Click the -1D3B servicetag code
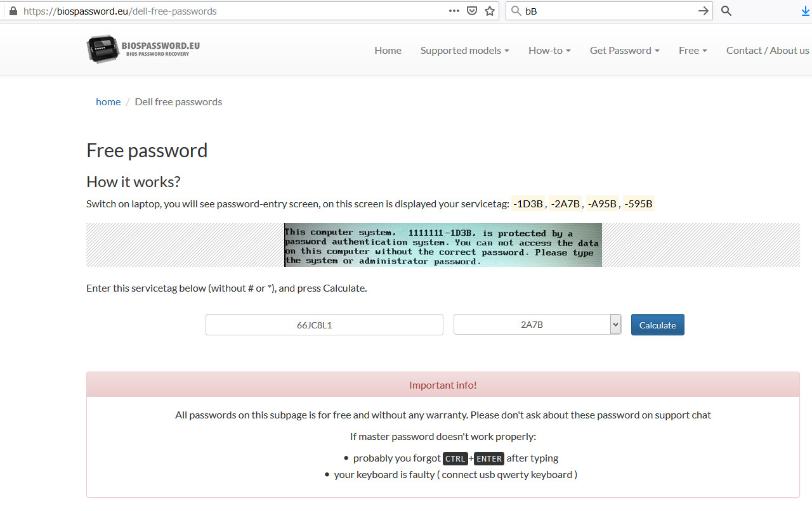This screenshot has height=511, width=812. tap(528, 204)
